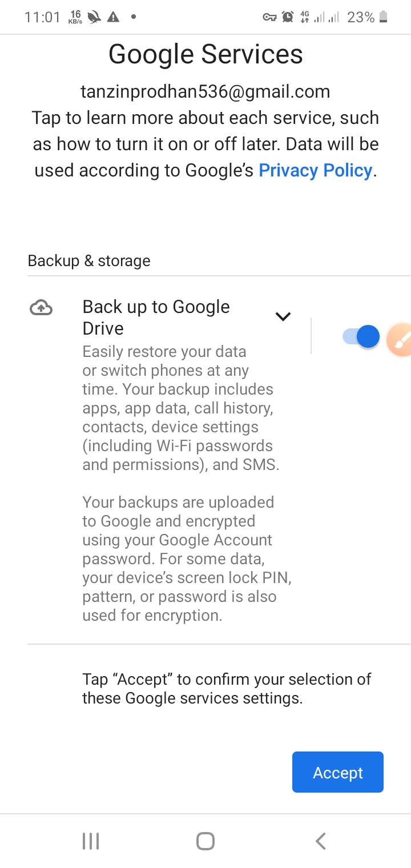Disable Back up to Google Drive switch
The height and width of the screenshot is (868, 411).
click(361, 336)
